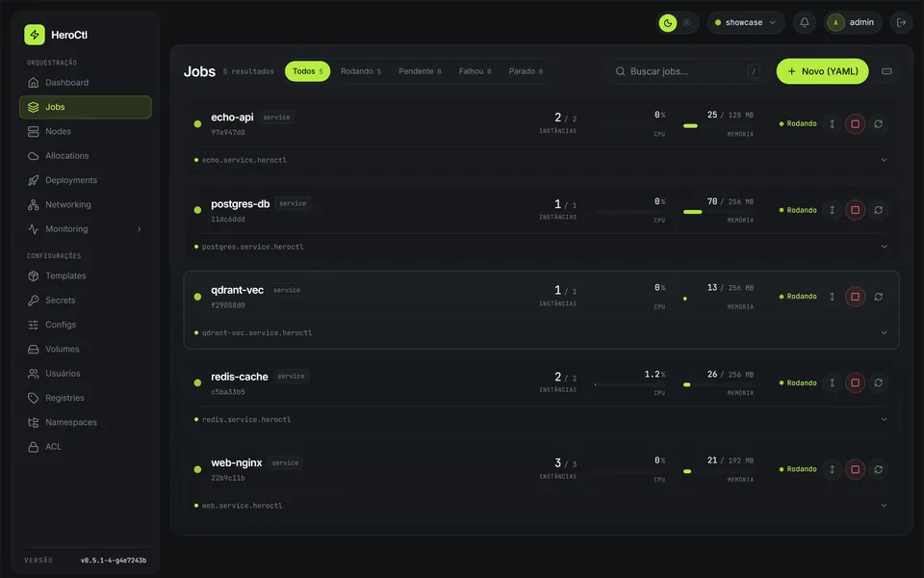Screen dimensions: 924x578
Task: Expand qdrant-vec details chevron
Action: tap(884, 332)
